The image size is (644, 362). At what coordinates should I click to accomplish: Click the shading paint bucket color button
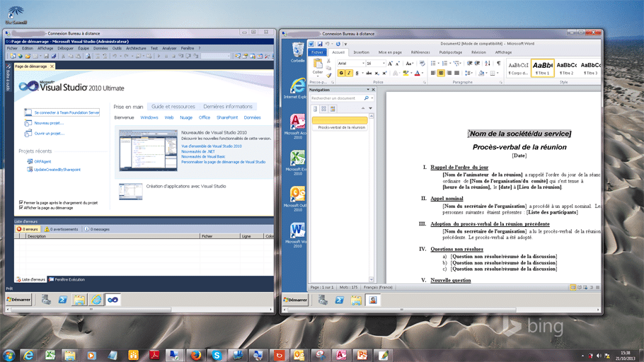(x=481, y=73)
